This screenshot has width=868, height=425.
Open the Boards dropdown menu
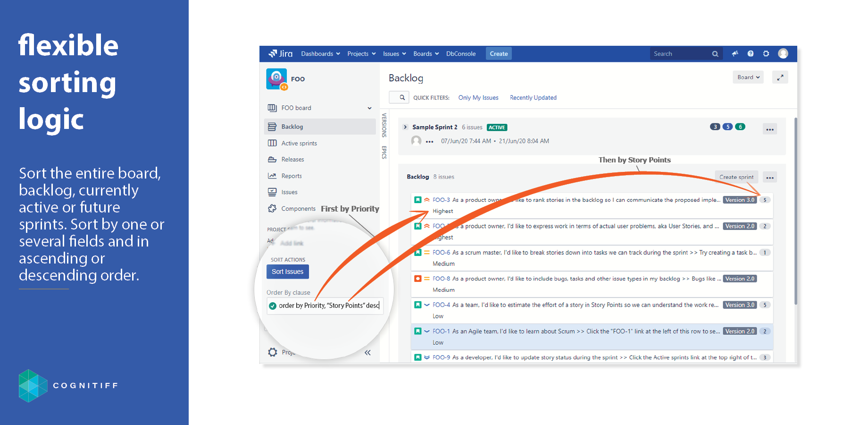pyautogui.click(x=426, y=54)
